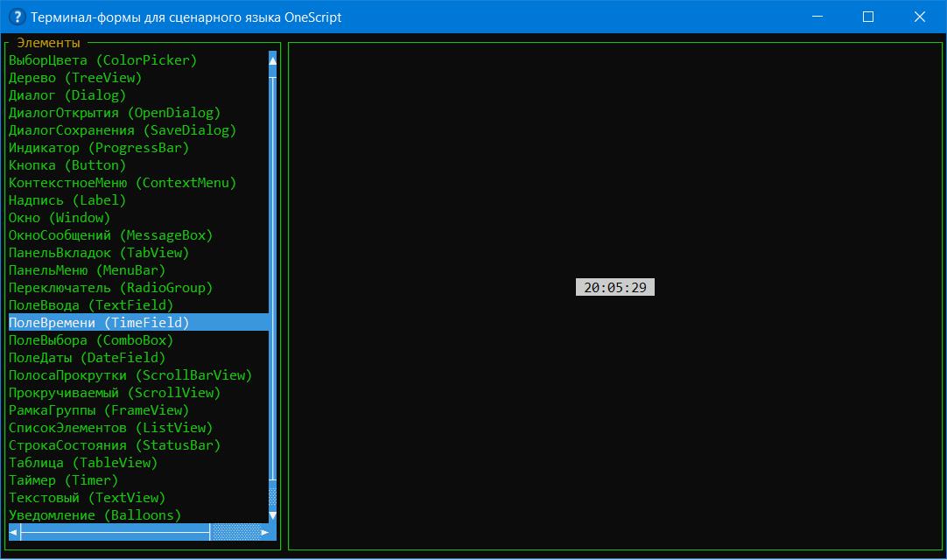
Task: Choose ПолосаПрокрутки (ScrollBarView) item
Action: [x=130, y=375]
